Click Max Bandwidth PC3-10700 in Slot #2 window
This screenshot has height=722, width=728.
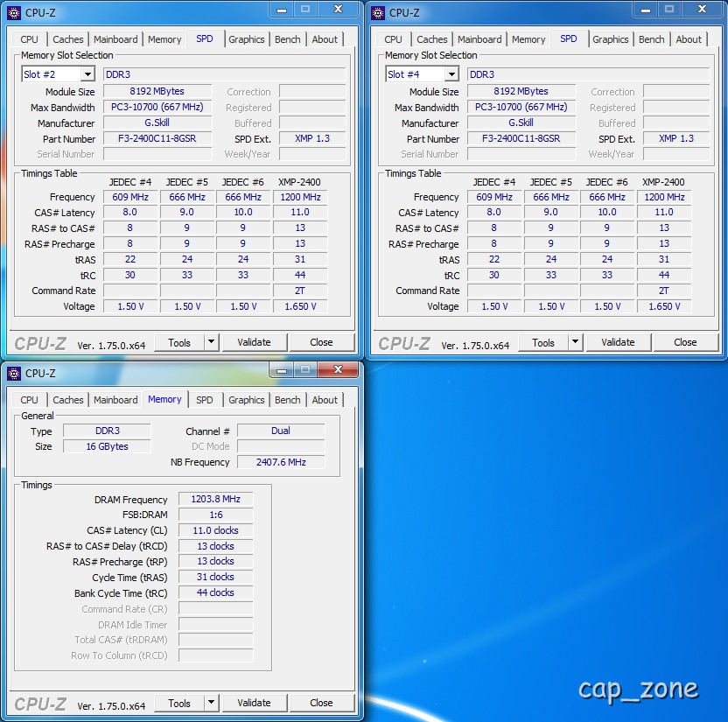157,108
